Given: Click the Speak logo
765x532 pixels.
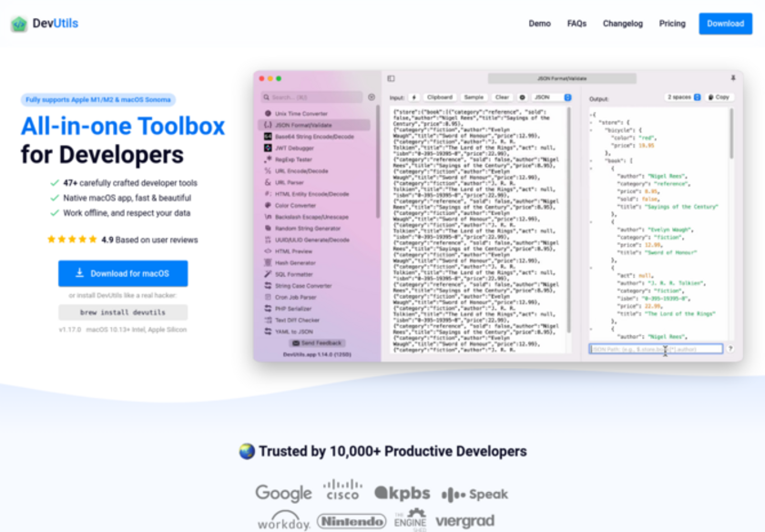Looking at the screenshot, I should coord(474,495).
